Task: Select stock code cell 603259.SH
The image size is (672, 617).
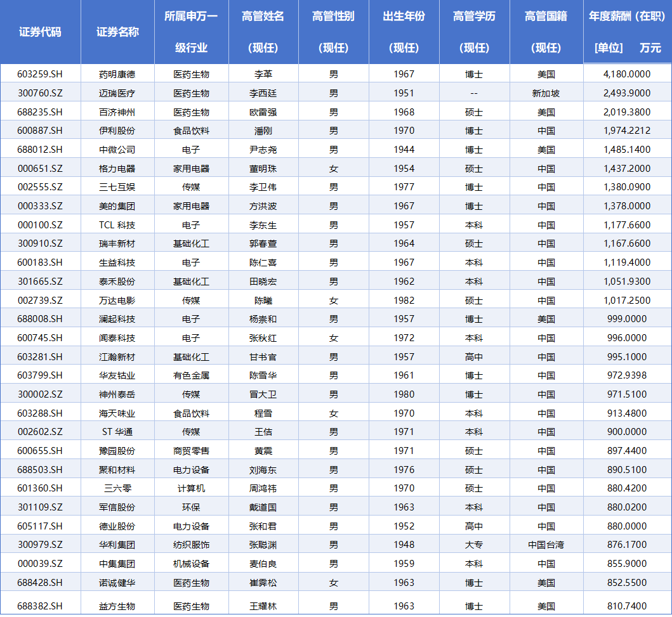Action: click(x=40, y=74)
